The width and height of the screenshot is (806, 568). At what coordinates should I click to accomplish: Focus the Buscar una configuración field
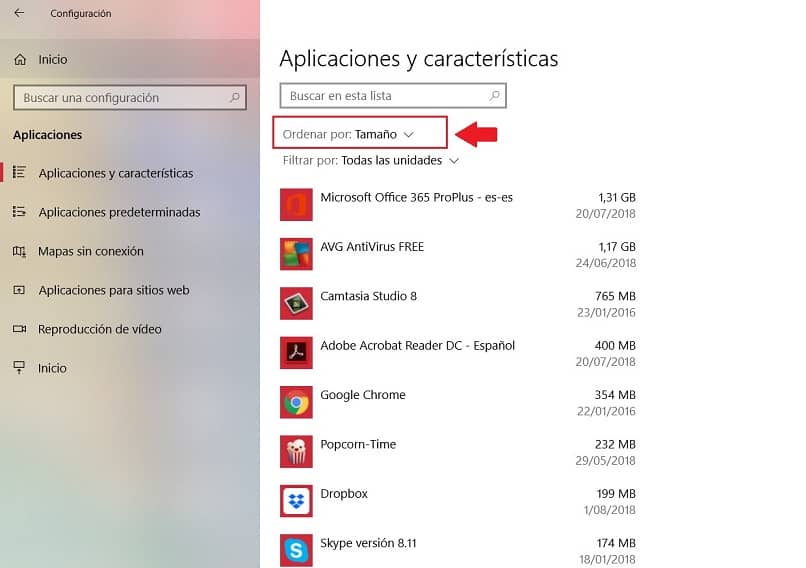(130, 98)
